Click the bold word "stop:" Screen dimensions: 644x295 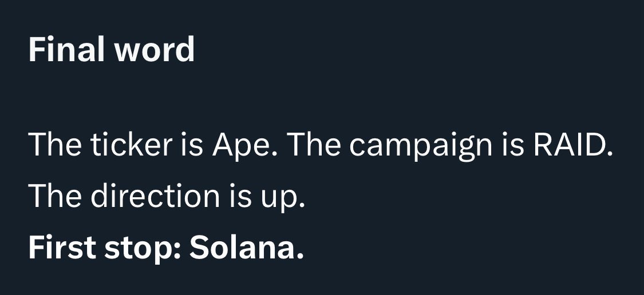(x=143, y=249)
